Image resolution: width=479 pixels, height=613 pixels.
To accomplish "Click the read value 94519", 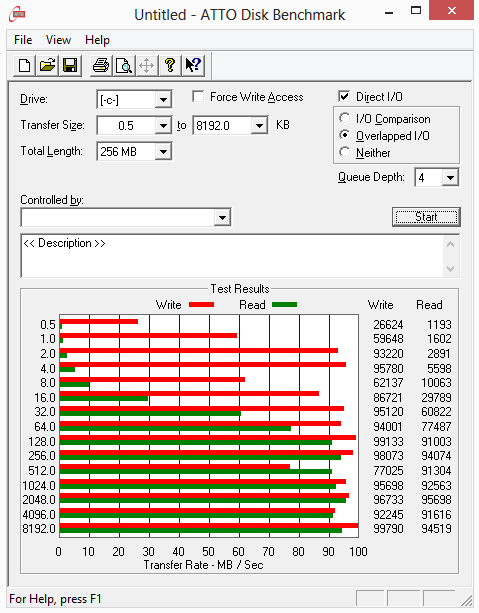I will tap(436, 529).
